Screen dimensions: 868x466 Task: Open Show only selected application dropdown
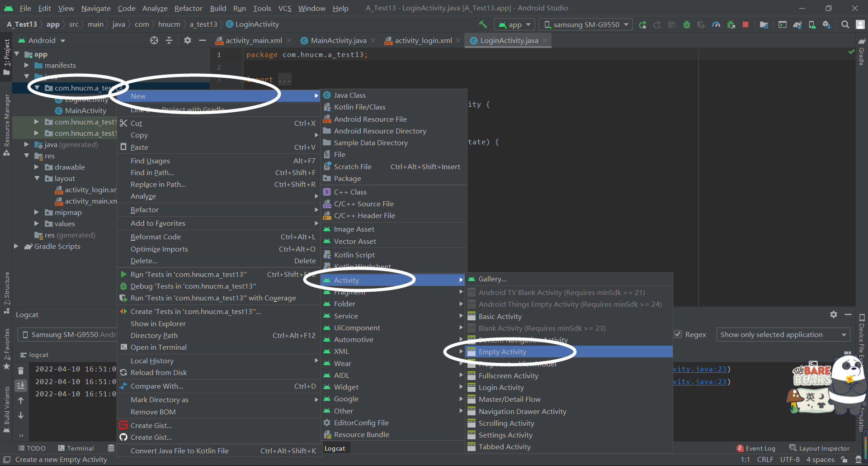point(783,334)
